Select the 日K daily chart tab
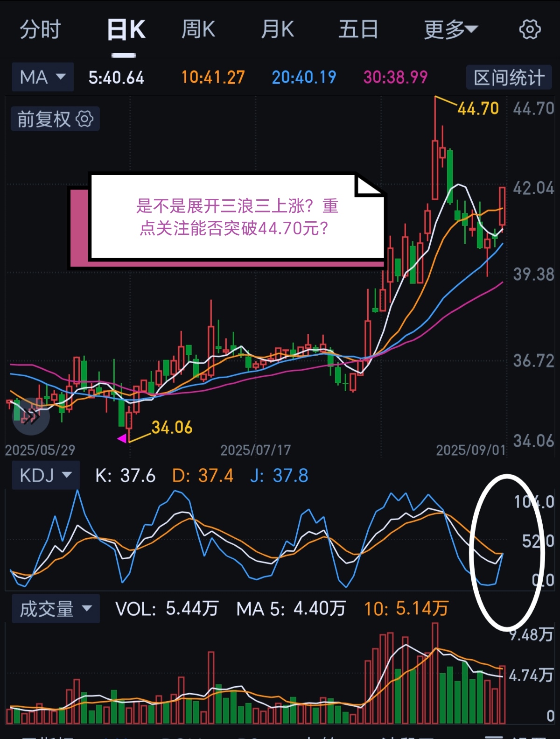The height and width of the screenshot is (739, 560). pyautogui.click(x=126, y=30)
